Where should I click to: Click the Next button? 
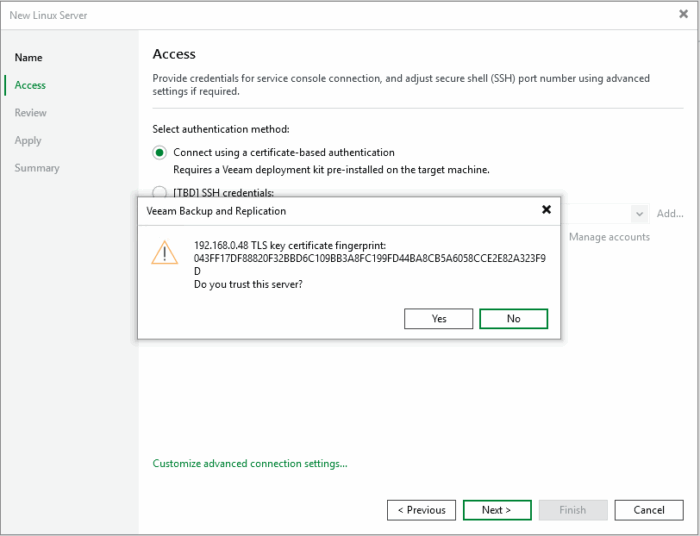[497, 510]
